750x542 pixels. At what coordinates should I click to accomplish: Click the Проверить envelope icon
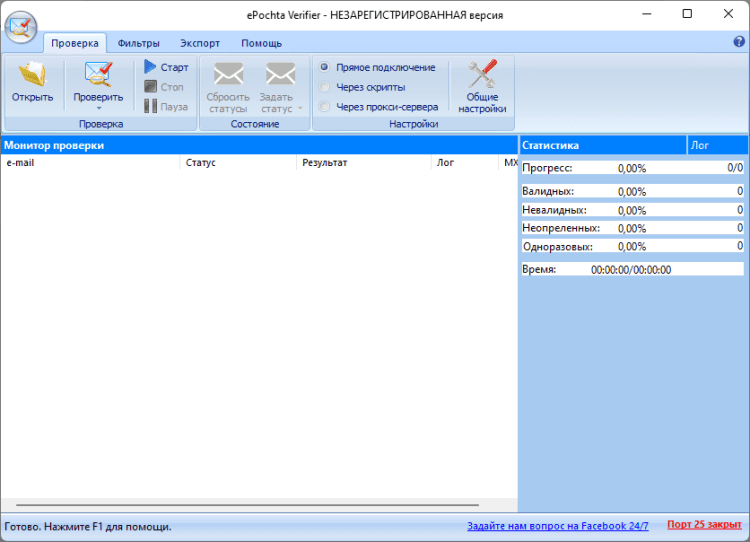pyautogui.click(x=98, y=74)
